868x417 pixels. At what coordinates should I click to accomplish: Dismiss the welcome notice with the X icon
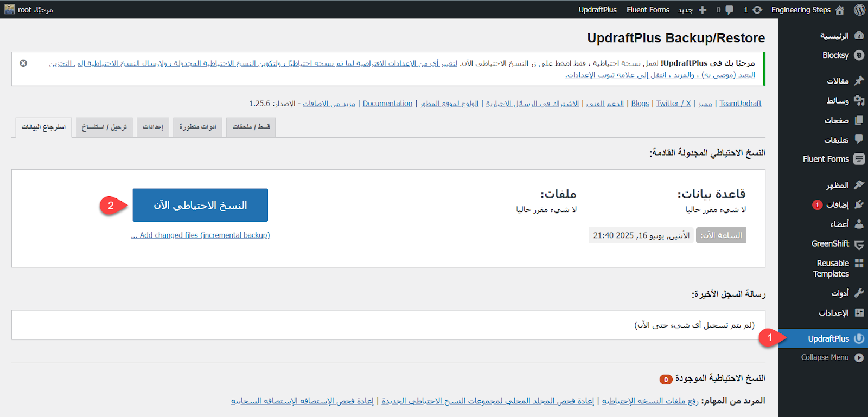(23, 63)
